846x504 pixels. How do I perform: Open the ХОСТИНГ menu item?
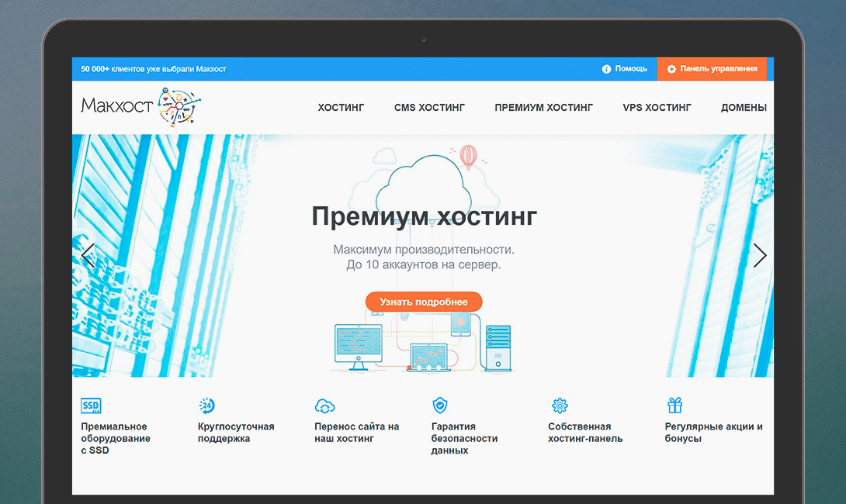[x=341, y=108]
